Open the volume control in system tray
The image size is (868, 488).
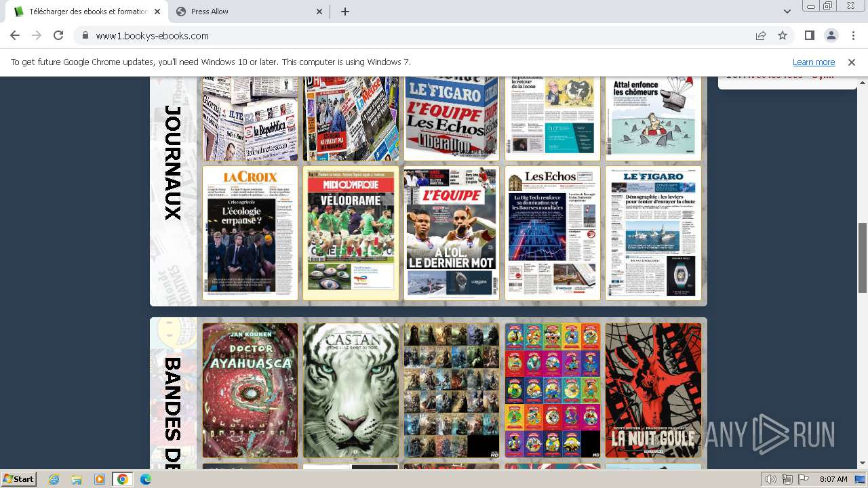pos(770,479)
